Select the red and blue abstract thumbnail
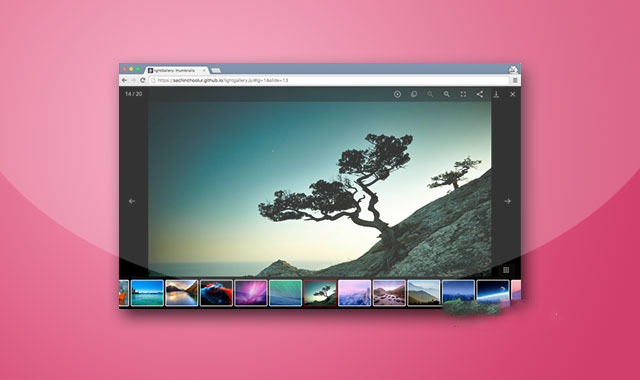The image size is (640, 380). click(x=216, y=293)
